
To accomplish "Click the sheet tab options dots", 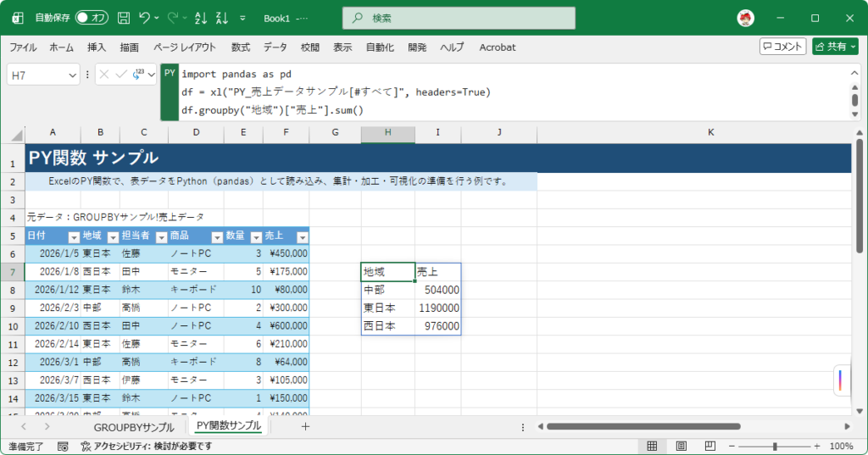I will point(522,427).
